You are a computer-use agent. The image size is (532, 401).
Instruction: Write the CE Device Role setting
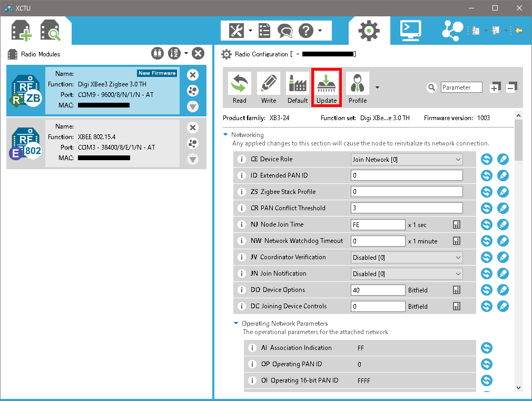pos(503,159)
